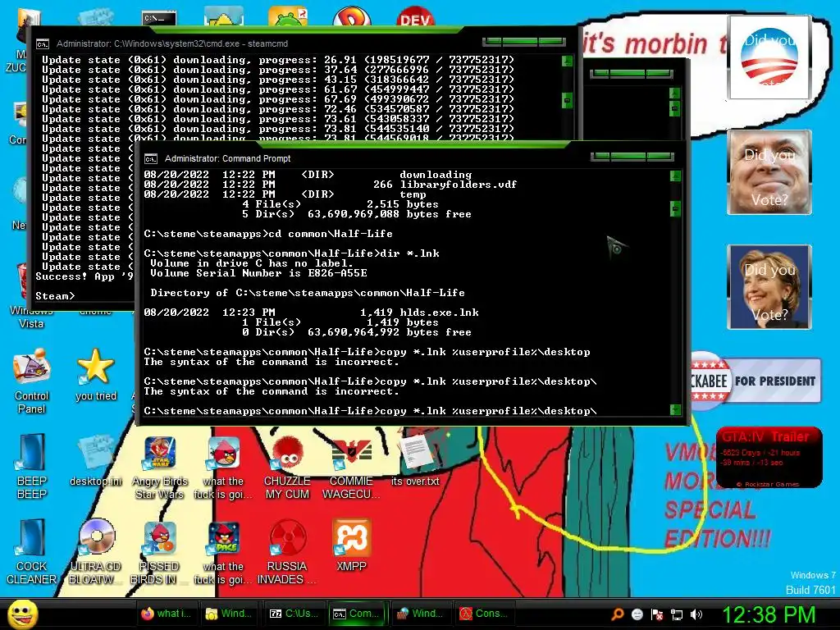
Task: Open the round face tray icon
Action: point(637,614)
